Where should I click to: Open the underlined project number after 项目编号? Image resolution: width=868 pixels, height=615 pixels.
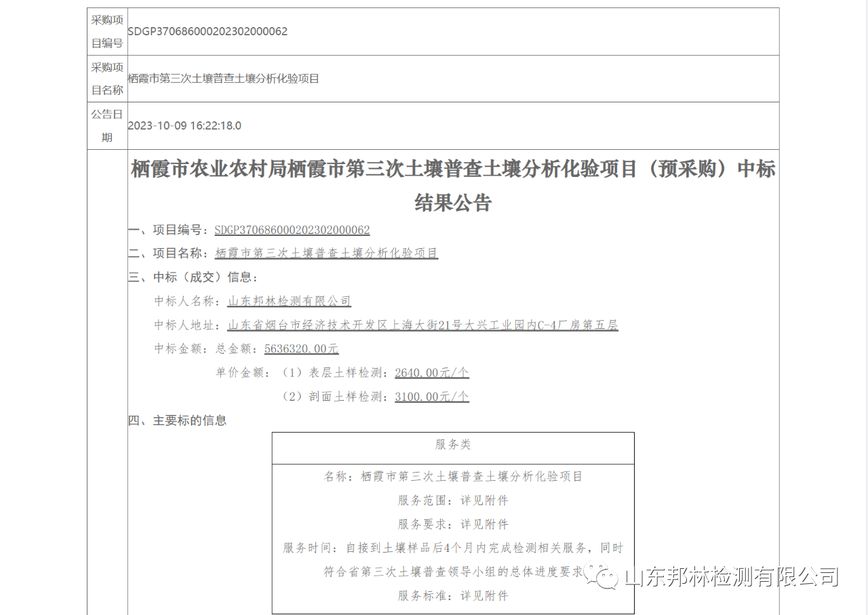coord(292,230)
